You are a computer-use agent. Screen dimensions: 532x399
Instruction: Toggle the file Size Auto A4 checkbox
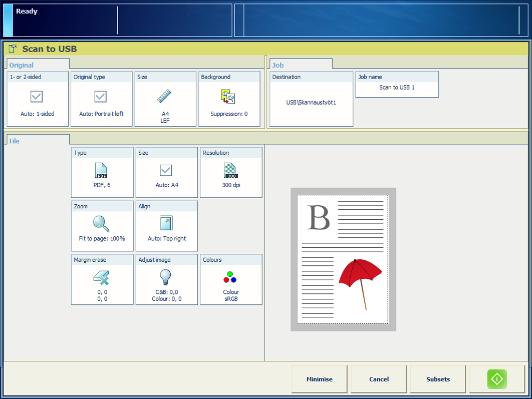coord(166,171)
